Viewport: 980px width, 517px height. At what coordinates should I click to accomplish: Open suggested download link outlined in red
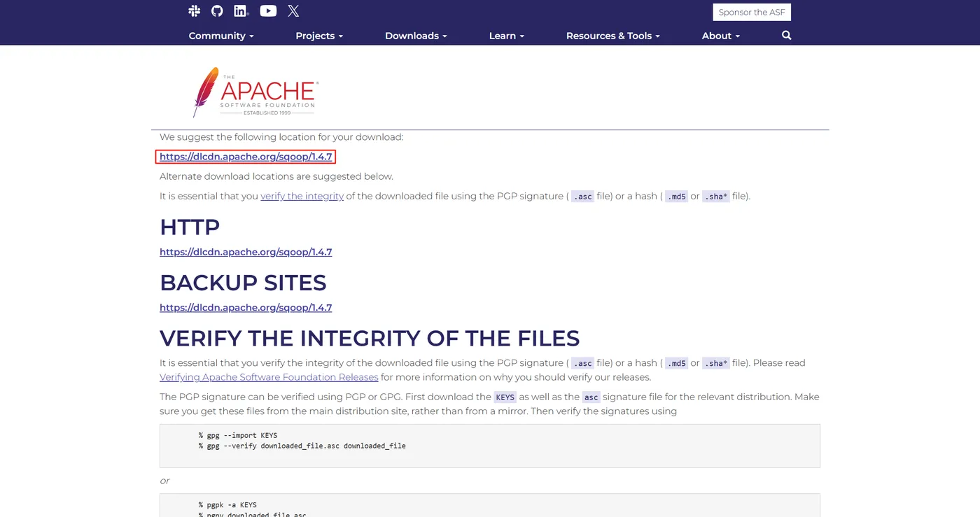coord(246,157)
